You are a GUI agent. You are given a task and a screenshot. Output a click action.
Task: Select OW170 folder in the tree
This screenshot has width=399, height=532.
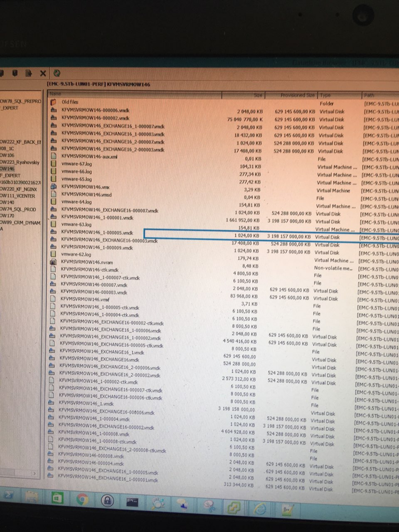tap(7, 216)
